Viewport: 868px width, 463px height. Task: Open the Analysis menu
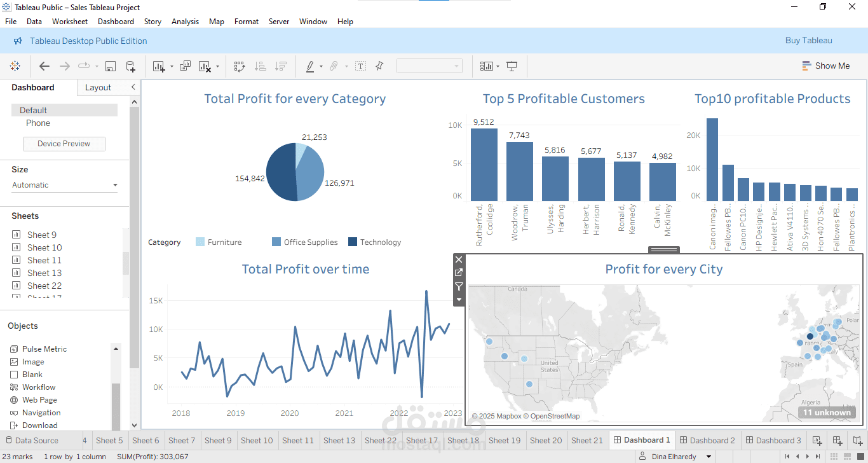185,21
